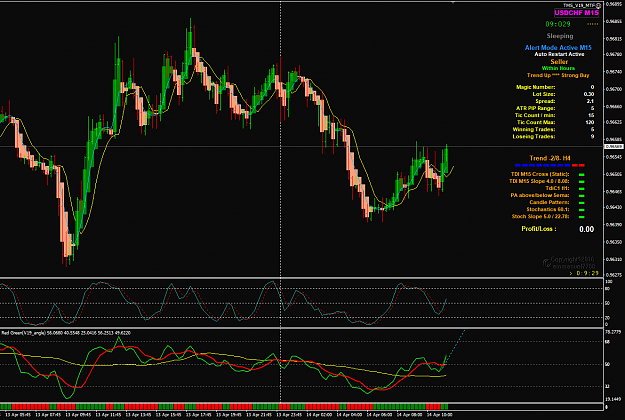Click the Tic Count Max value 120
Screen dimensions: 625x420
(x=590, y=123)
